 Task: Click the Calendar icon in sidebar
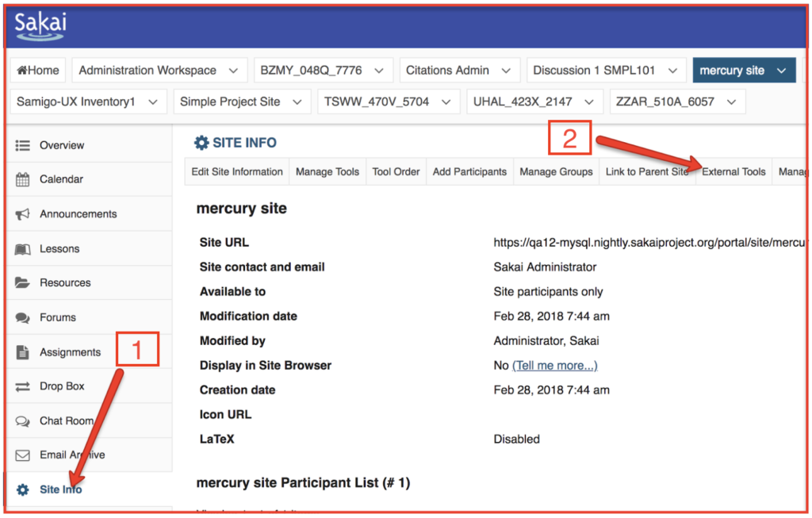click(x=23, y=179)
